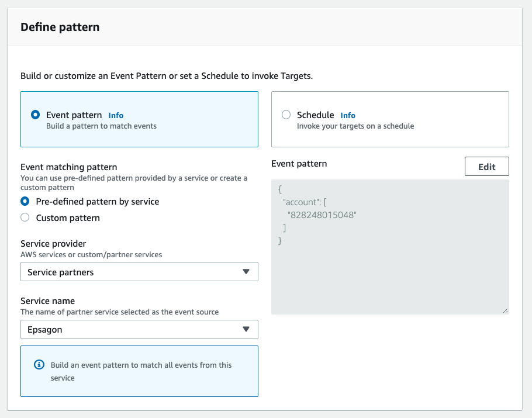Viewport: 532px width, 418px height.
Task: Click the info circle icon in the notice box
Action: [x=40, y=365]
